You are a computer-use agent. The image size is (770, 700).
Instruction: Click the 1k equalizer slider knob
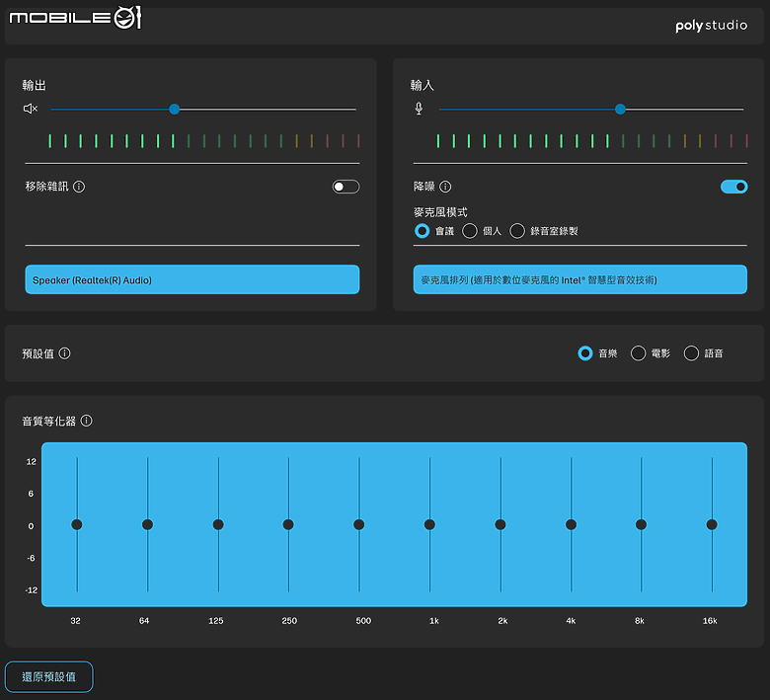pyautogui.click(x=429, y=524)
